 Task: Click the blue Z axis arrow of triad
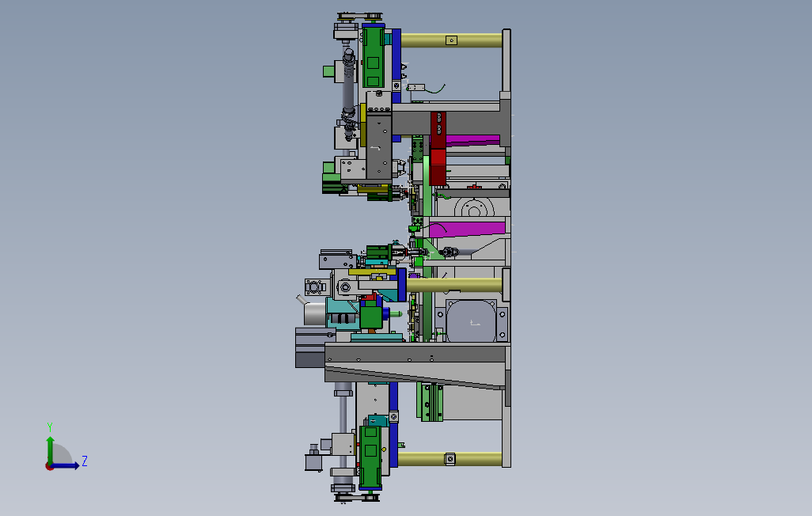(x=65, y=466)
